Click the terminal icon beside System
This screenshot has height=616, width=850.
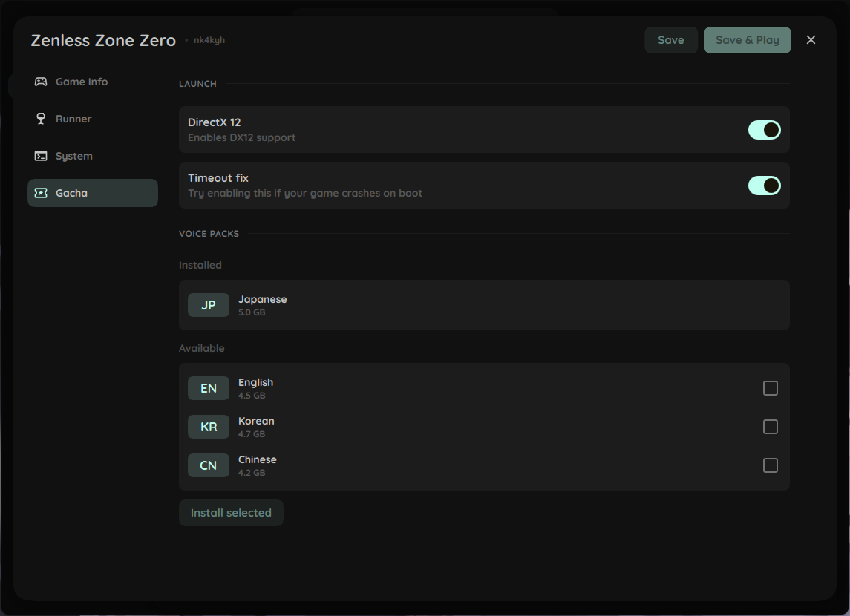[x=41, y=156]
